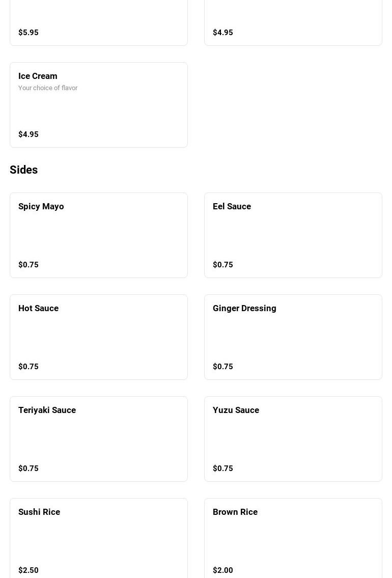Choose the Ginger Dressing side item
This screenshot has height=578, width=392.
(293, 337)
